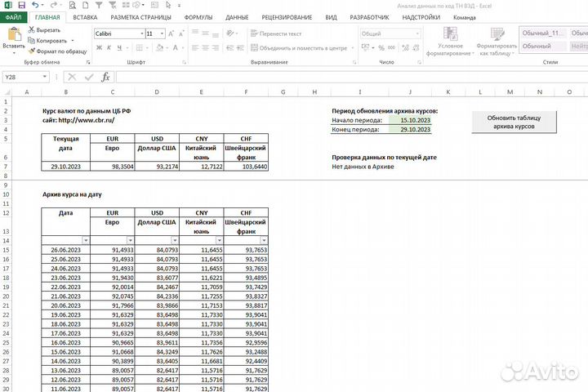Click Обновить таблицу архива курсов button
This screenshot has height=392, width=588.
point(514,122)
